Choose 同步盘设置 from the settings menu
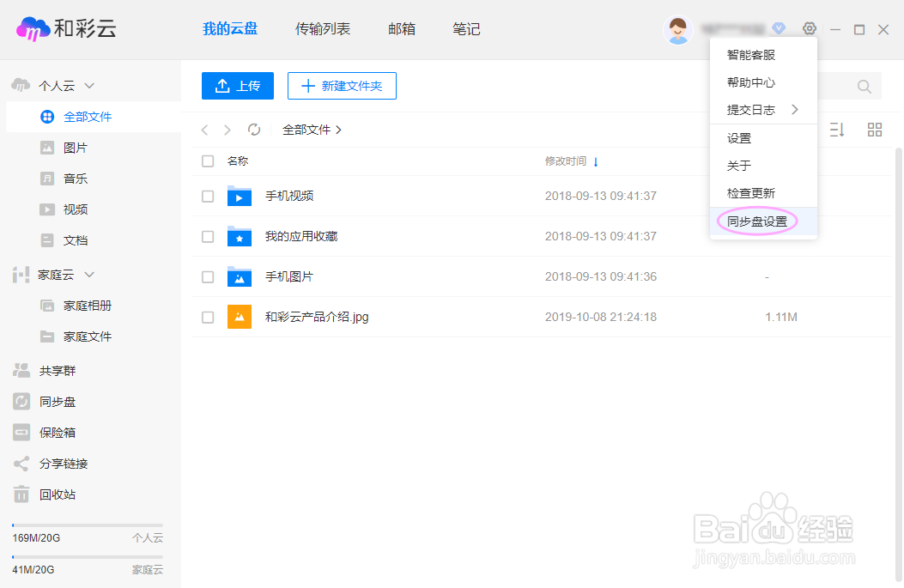 (x=755, y=221)
